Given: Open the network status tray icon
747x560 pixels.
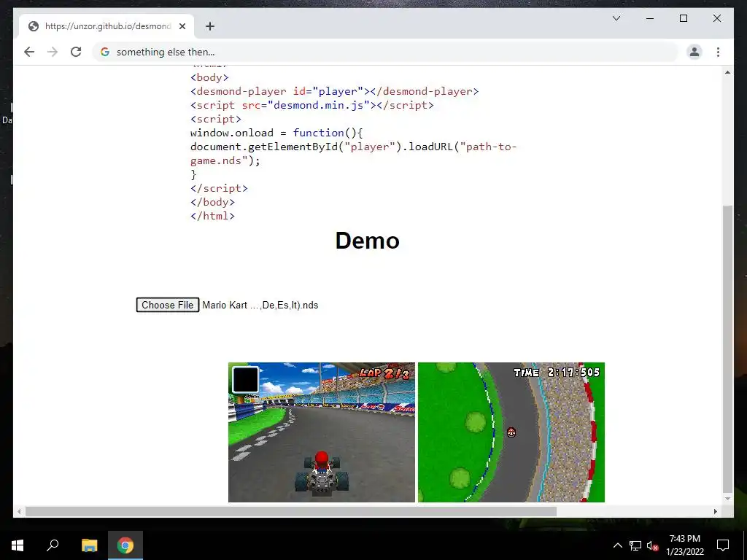Looking at the screenshot, I should tap(635, 545).
